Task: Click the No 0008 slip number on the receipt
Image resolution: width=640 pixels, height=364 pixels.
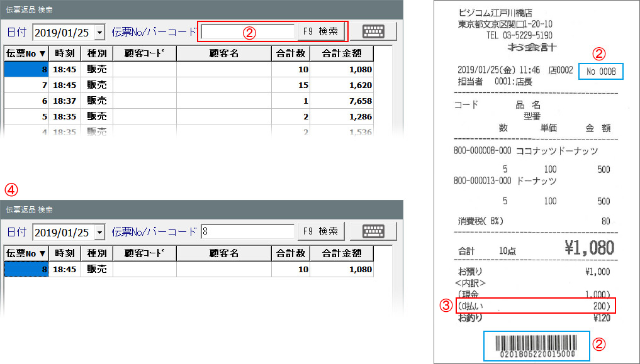Action: pyautogui.click(x=600, y=72)
